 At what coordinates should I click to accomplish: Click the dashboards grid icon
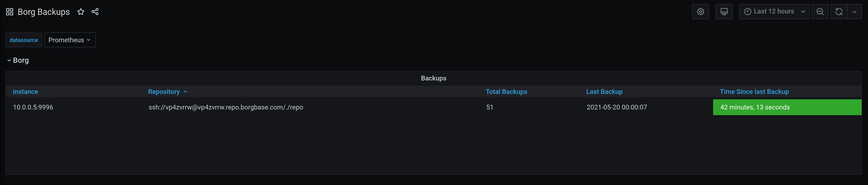pos(9,12)
